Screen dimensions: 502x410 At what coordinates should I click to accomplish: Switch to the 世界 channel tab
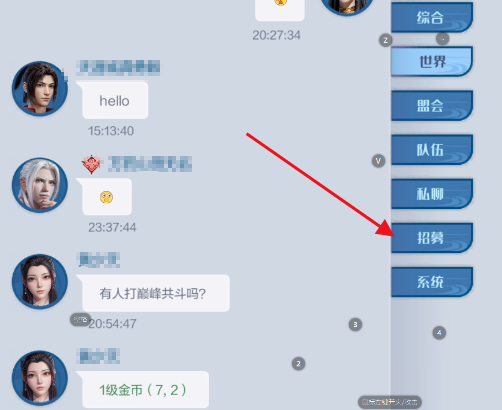[x=432, y=61]
